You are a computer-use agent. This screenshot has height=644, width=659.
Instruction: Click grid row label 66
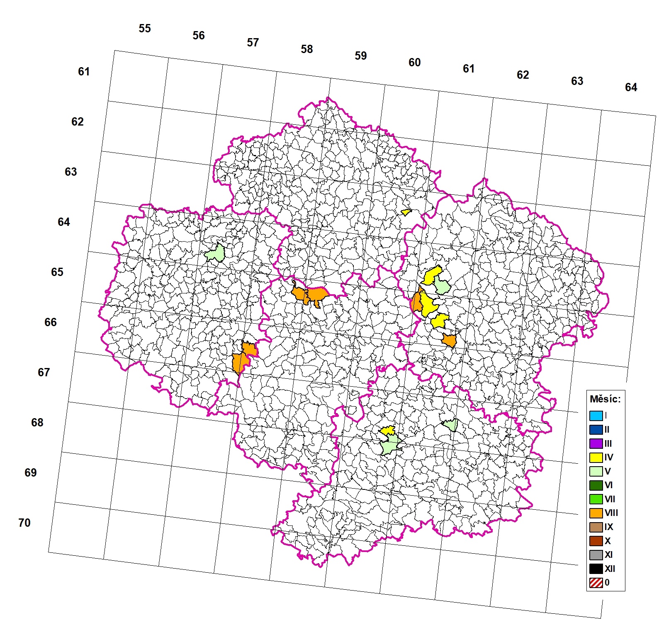51,322
